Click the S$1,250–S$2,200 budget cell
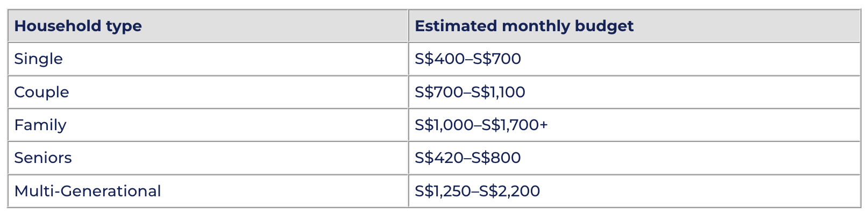The image size is (868, 213). click(635, 191)
